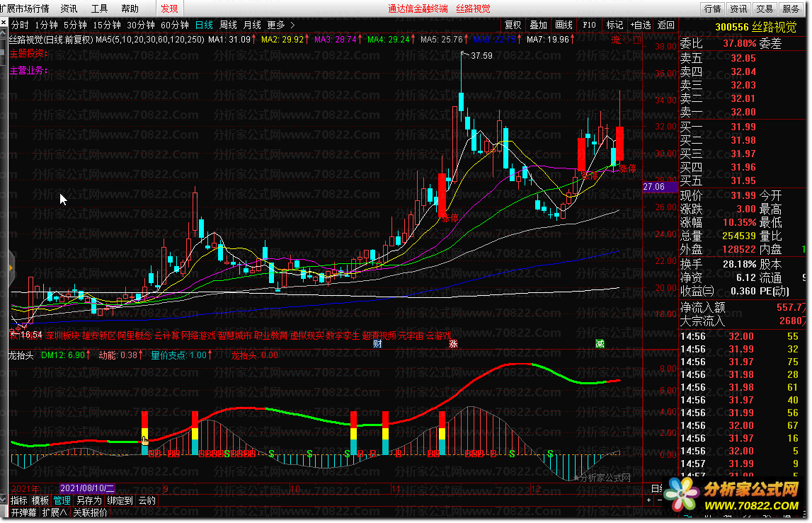This screenshot has width=812, height=523.
Task: Zoom in chart with the + button
Action: tap(648, 500)
